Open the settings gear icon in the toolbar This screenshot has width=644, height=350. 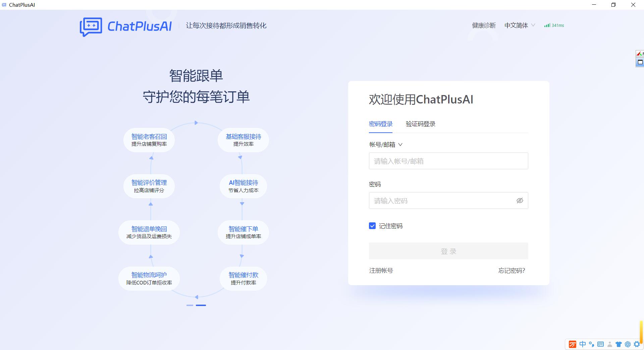coord(637,344)
